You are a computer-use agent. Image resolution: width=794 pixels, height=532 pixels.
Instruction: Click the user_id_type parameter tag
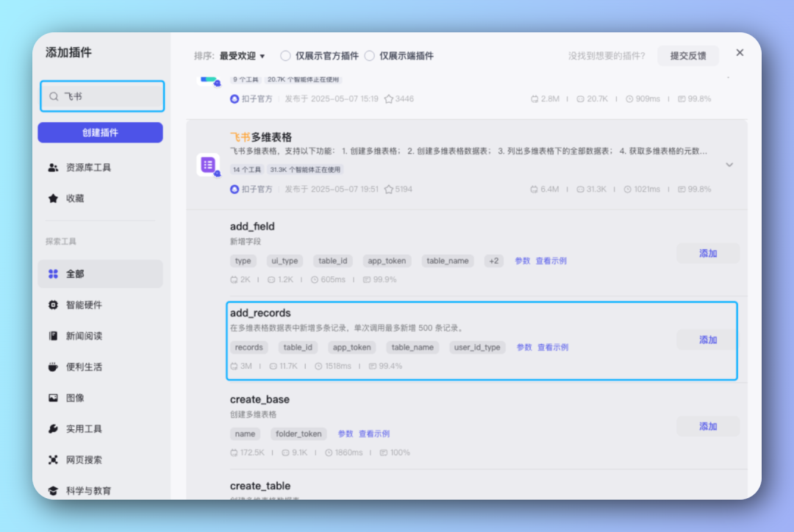pyautogui.click(x=477, y=348)
